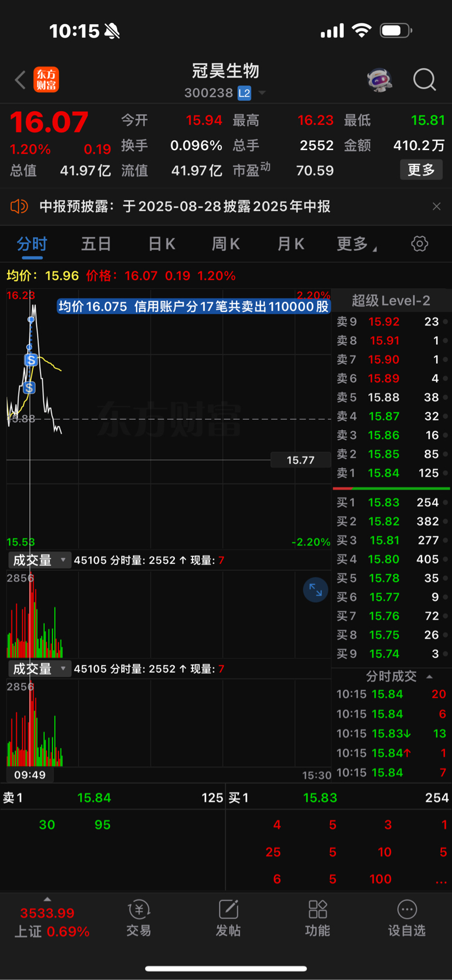Open the 发帖 post icon
452x980 pixels.
(x=228, y=918)
